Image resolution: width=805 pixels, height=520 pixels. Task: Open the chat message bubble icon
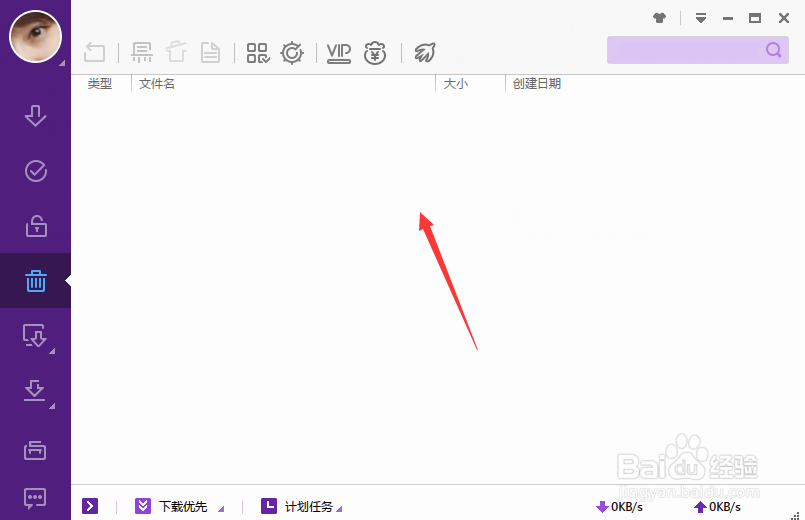tap(35, 498)
